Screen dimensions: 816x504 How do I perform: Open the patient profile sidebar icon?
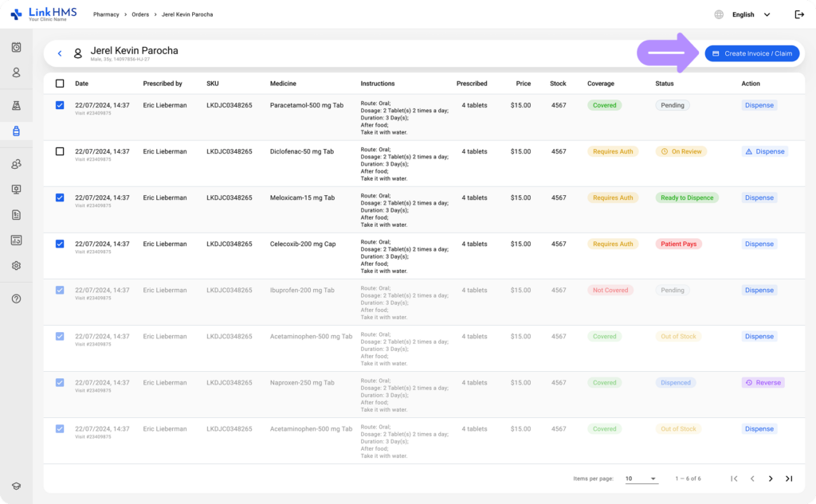tap(16, 72)
